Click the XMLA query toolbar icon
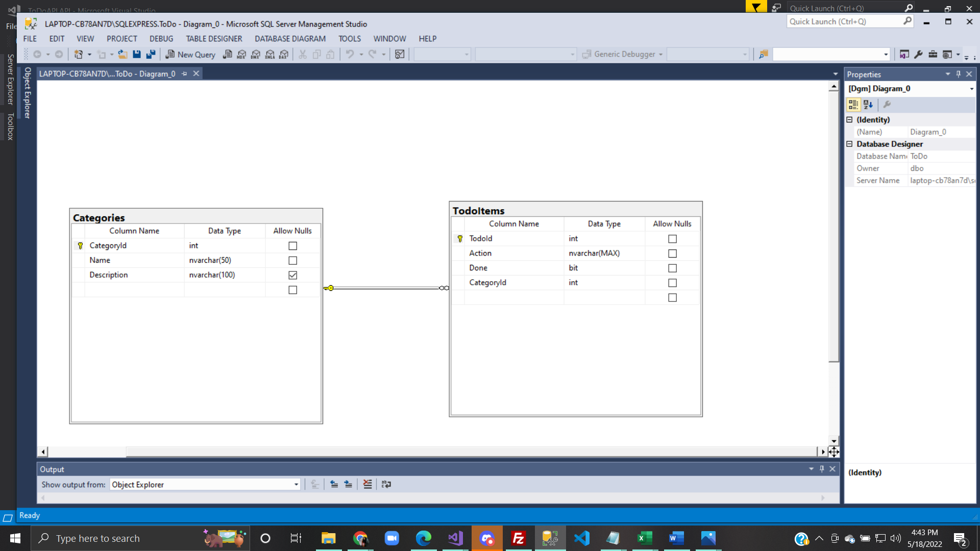This screenshot has width=980, height=551. (x=270, y=54)
